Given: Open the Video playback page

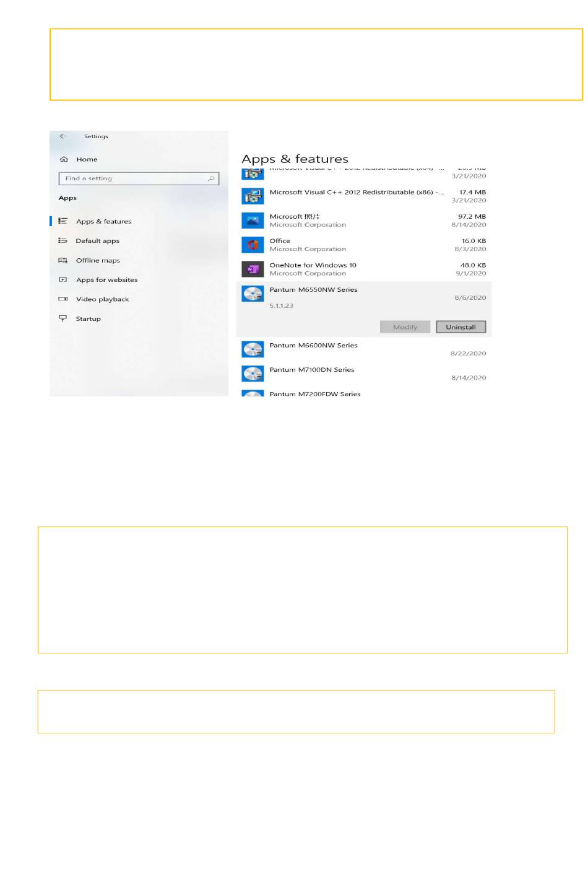Looking at the screenshot, I should point(102,299).
